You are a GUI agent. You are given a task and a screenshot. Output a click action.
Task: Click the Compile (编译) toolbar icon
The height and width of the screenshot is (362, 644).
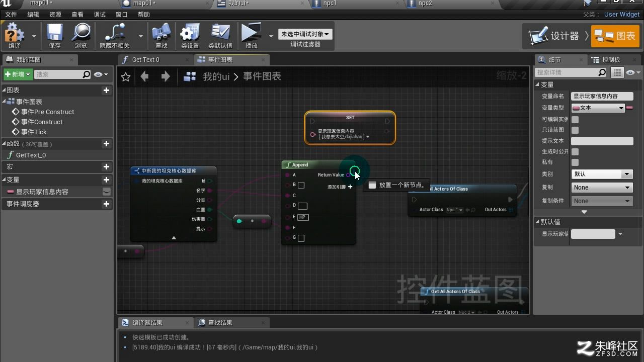pos(14,32)
